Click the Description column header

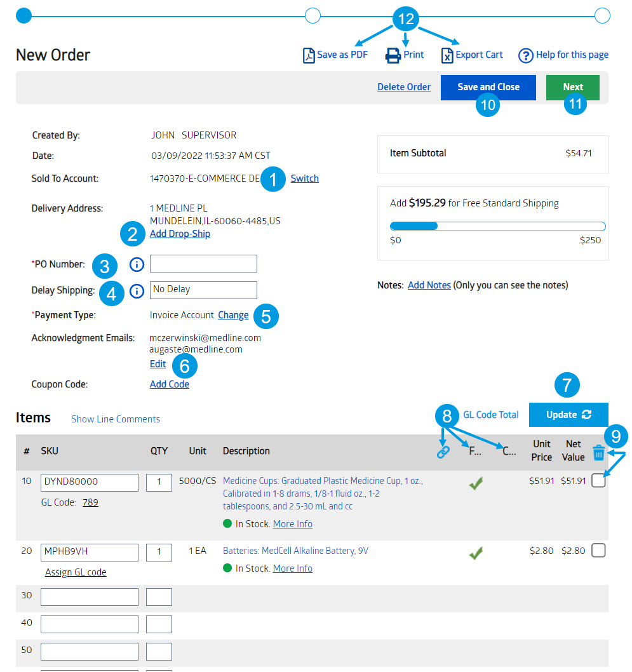coord(246,452)
